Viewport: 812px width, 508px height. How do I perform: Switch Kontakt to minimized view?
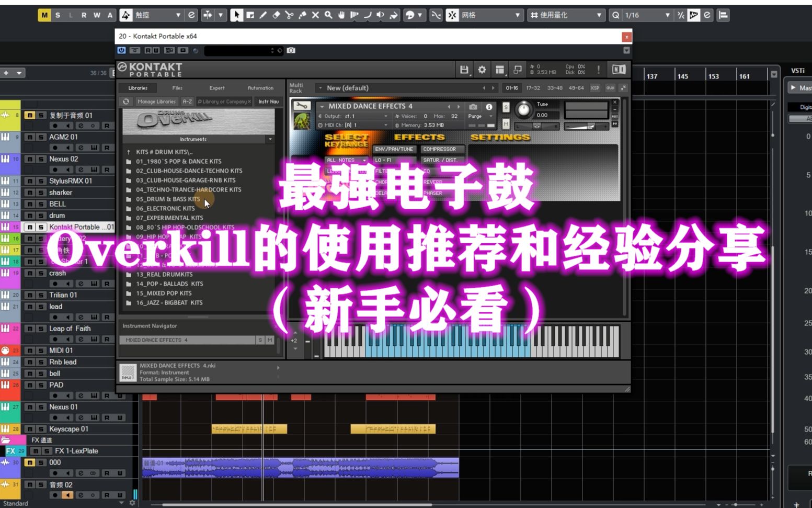[518, 70]
